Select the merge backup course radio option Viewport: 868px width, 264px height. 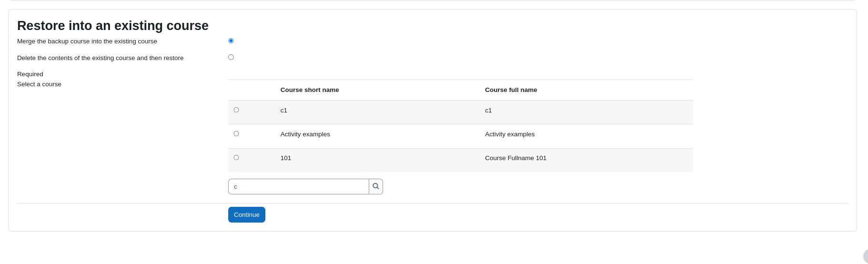[231, 41]
